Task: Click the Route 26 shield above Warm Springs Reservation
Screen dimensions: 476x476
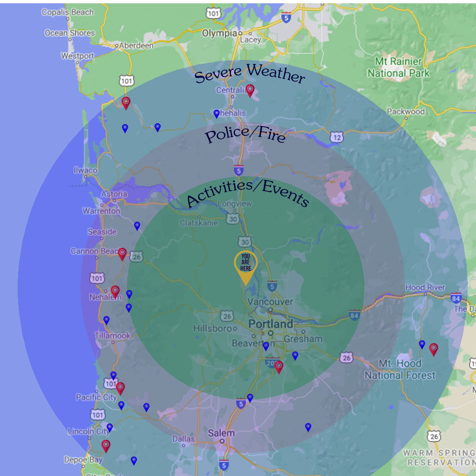Action: (434, 436)
